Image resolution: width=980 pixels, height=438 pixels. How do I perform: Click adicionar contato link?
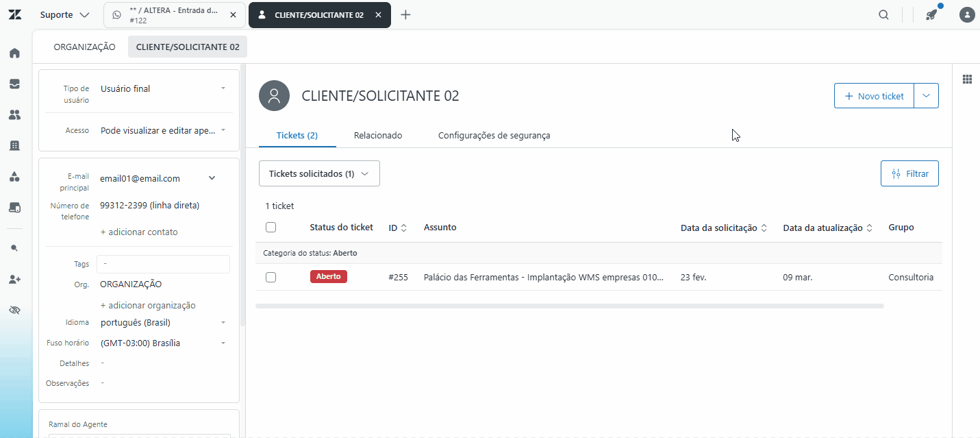coord(139,232)
